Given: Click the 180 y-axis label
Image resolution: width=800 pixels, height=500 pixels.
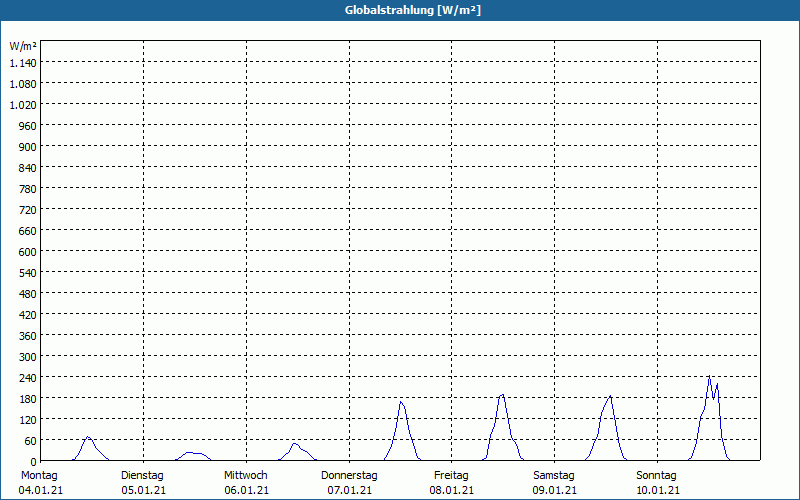Looking at the screenshot, I should tap(28, 398).
